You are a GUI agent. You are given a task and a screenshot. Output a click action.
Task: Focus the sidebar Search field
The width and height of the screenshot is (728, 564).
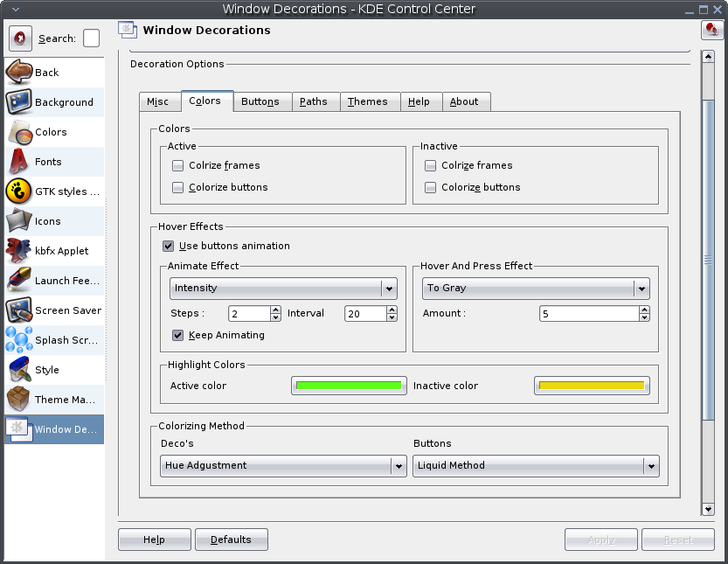coord(92,38)
